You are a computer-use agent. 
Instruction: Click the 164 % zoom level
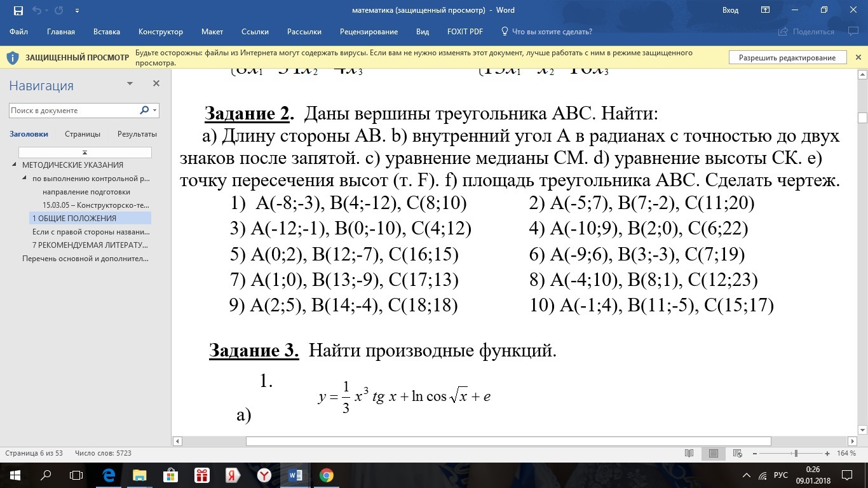[847, 454]
